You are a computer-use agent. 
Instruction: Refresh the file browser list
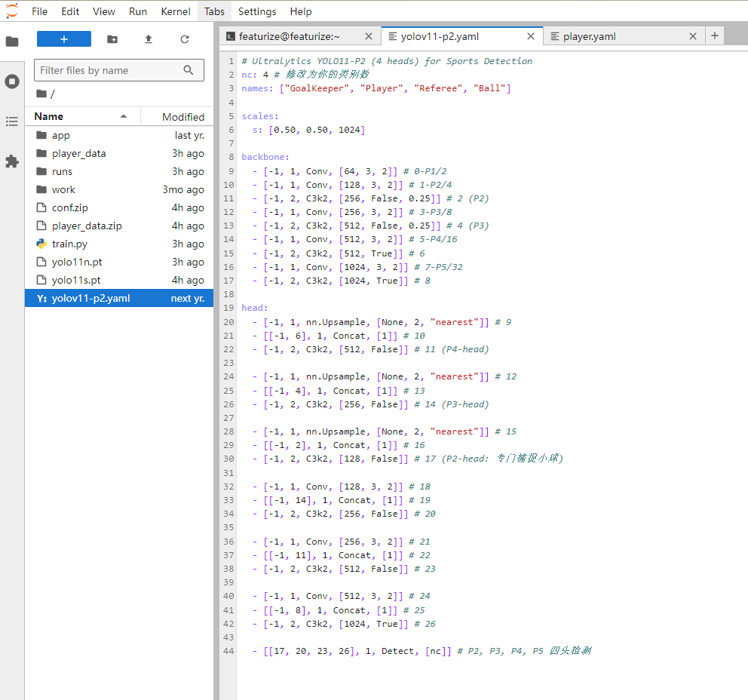(185, 39)
